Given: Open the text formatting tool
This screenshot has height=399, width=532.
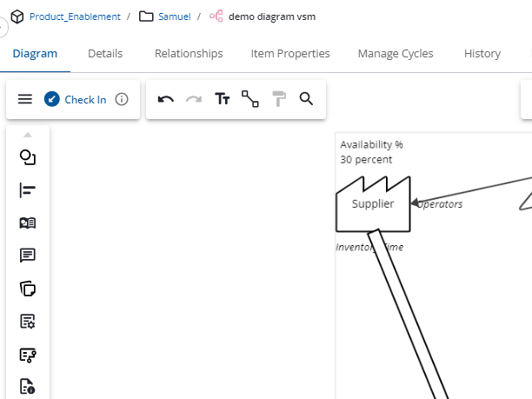Looking at the screenshot, I should click(223, 99).
